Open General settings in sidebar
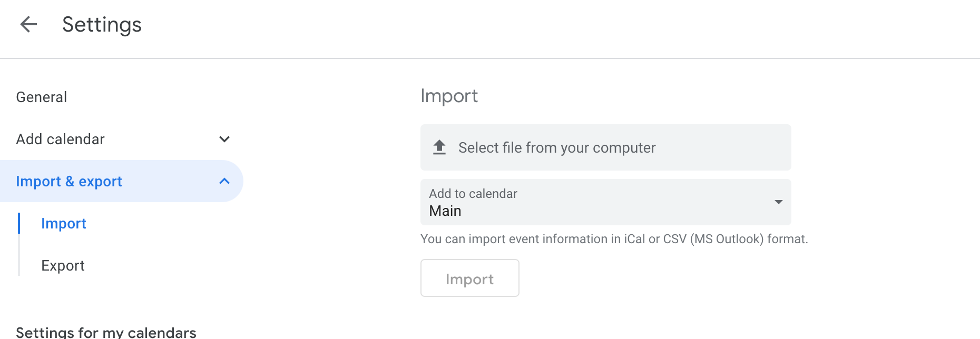980x339 pixels. coord(42,97)
